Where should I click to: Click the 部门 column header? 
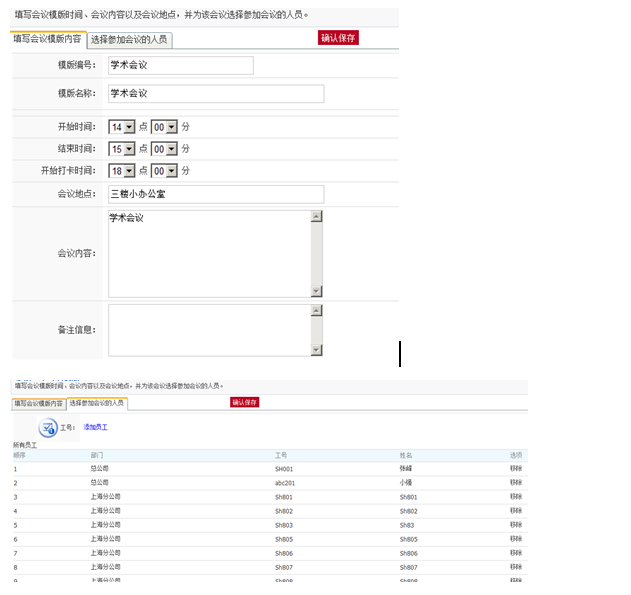97,455
